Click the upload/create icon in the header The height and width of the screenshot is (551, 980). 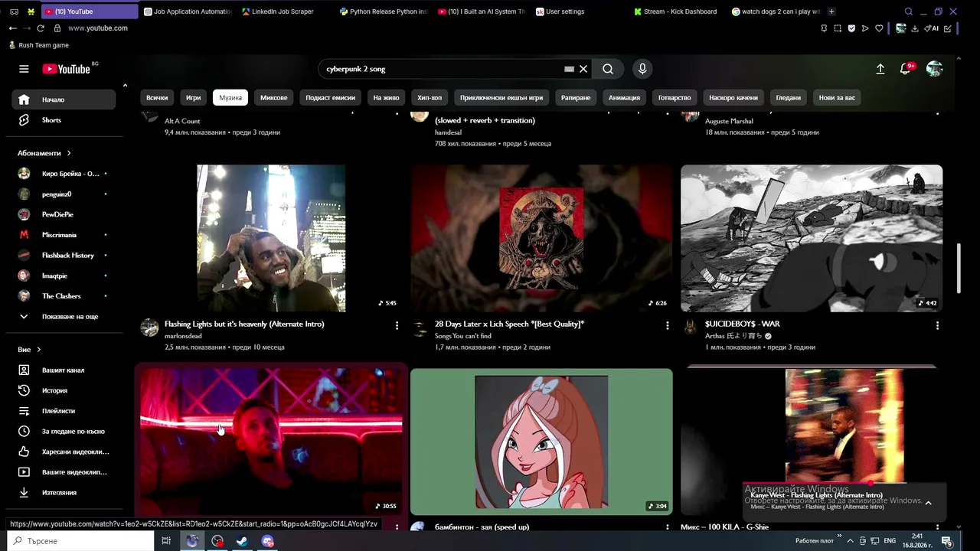880,69
